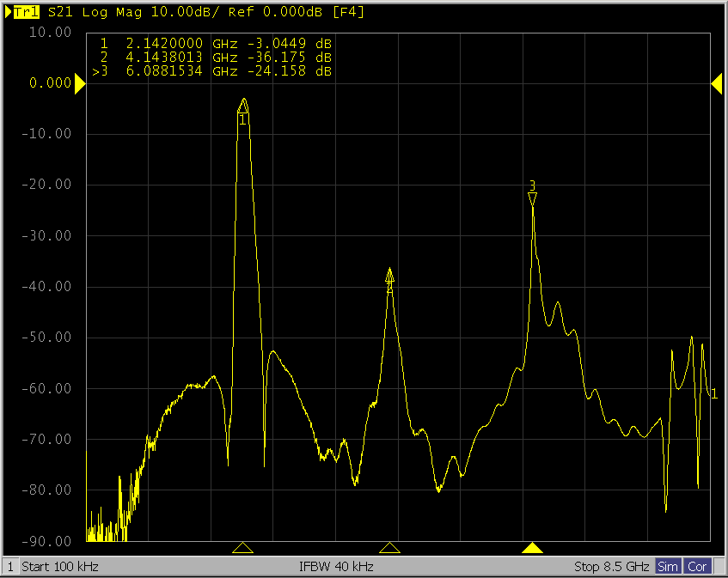The image size is (728, 578).
Task: Select filled yellow marker 3 indicator on frequency axis
Action: (x=533, y=548)
